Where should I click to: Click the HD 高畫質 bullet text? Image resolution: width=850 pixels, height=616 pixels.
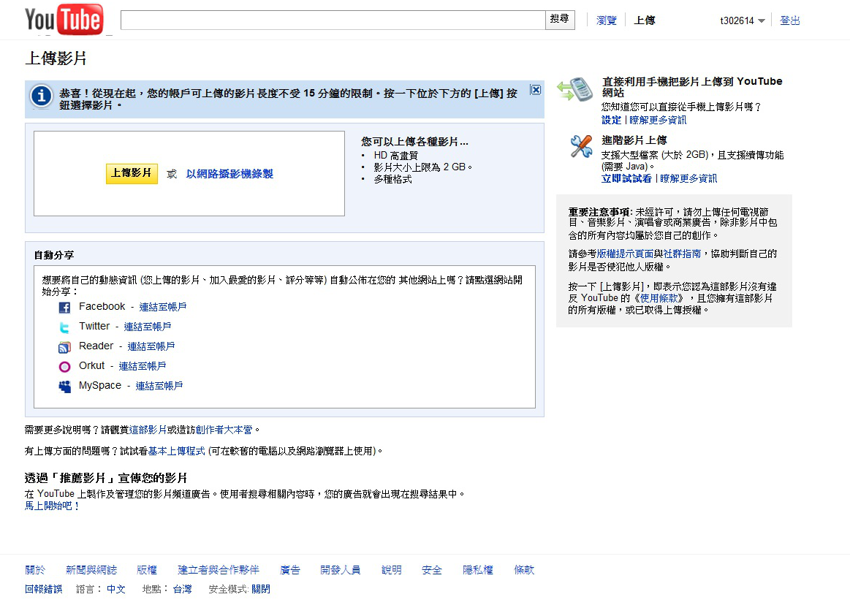tap(395, 156)
